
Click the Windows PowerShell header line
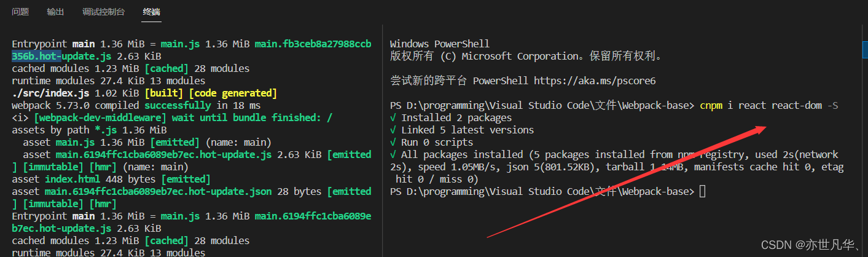[x=439, y=44]
